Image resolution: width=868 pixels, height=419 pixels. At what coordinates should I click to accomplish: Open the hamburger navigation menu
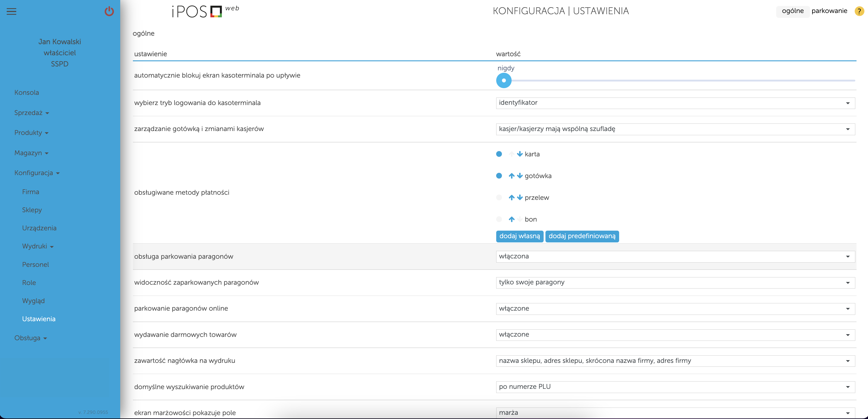point(11,11)
